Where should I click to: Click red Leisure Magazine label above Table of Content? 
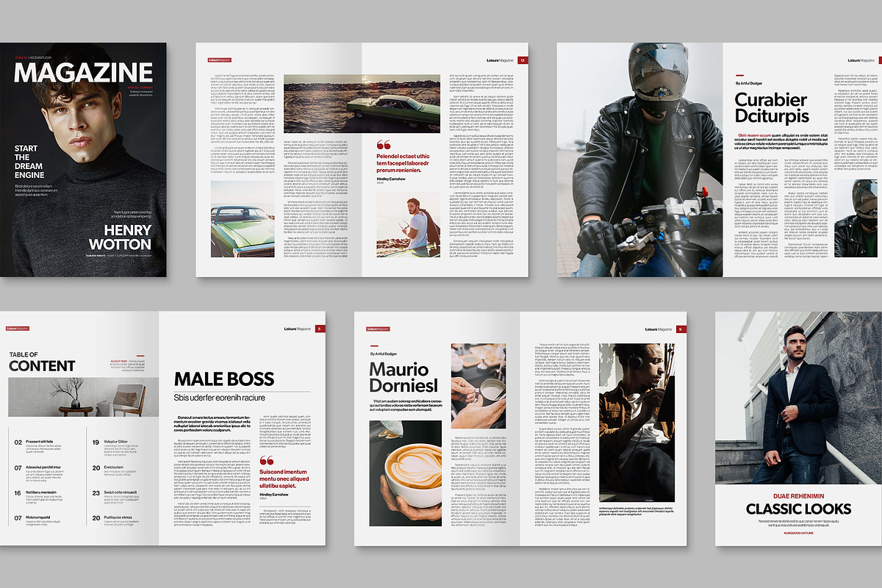coord(18,329)
